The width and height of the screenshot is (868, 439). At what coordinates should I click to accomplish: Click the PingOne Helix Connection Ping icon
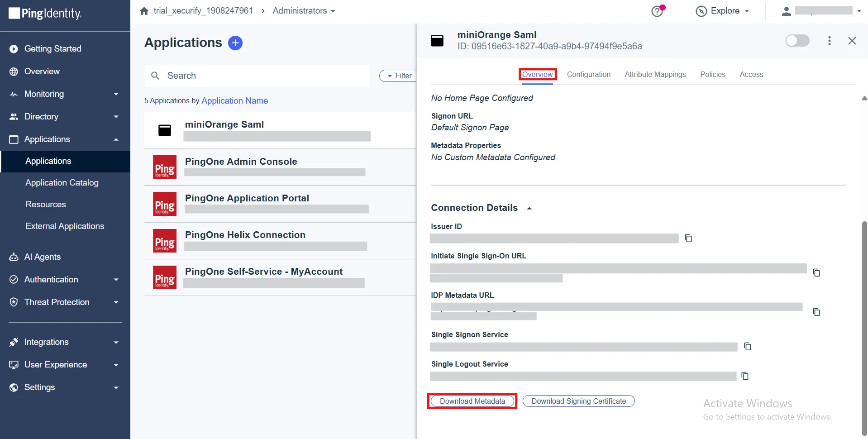[165, 240]
